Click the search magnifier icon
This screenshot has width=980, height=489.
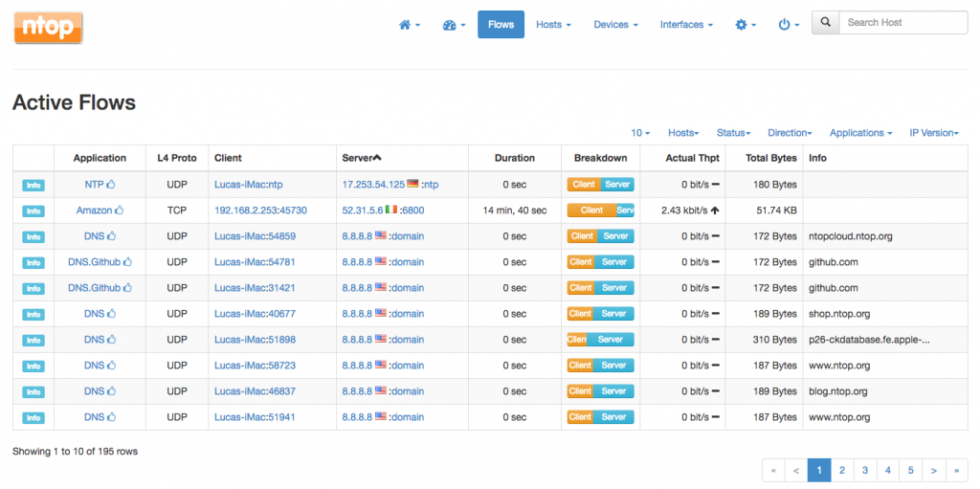click(826, 23)
